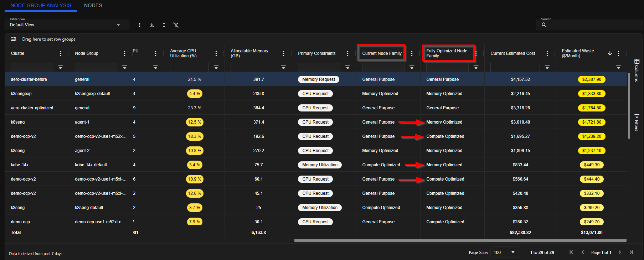The width and height of the screenshot is (644, 260).
Task: Open the Cluster column menu
Action: coord(60,53)
